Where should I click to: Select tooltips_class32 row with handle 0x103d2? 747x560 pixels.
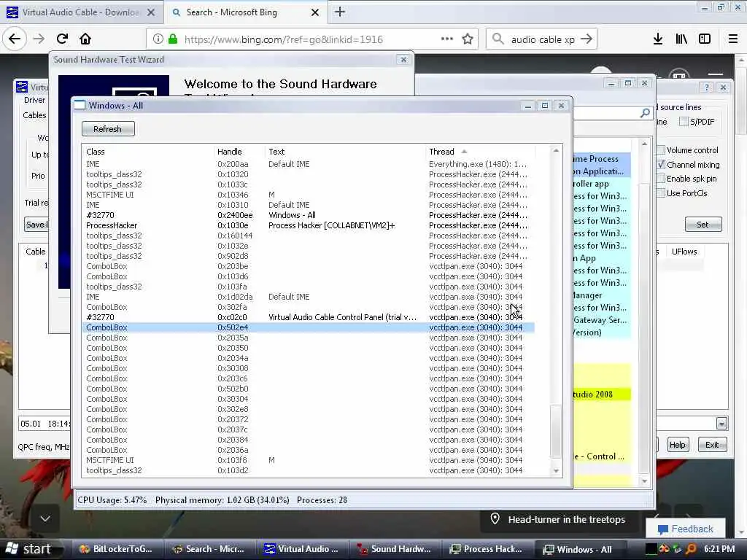click(x=309, y=470)
